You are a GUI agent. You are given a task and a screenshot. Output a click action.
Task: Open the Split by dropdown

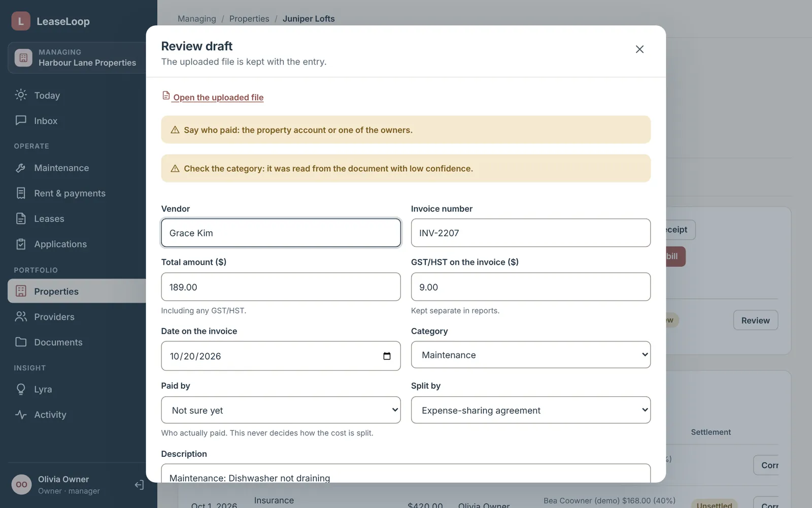click(x=531, y=410)
